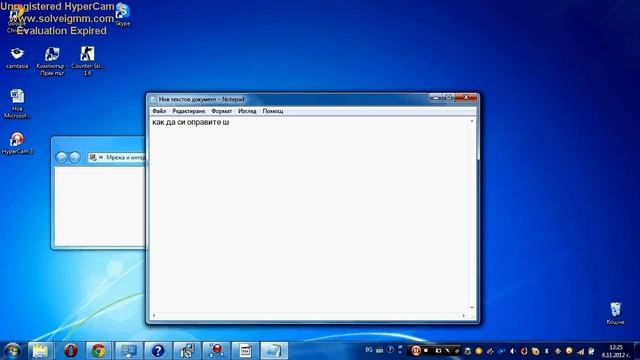Switch to the red ball HyperCam taskbar item
This screenshot has height=360, width=640.
click(216, 351)
